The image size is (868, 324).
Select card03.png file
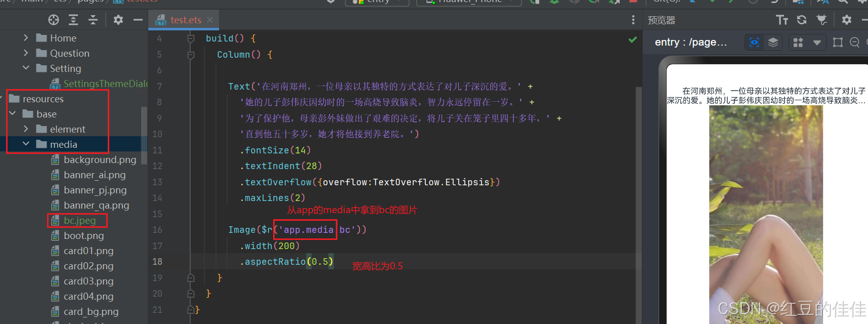click(x=82, y=281)
